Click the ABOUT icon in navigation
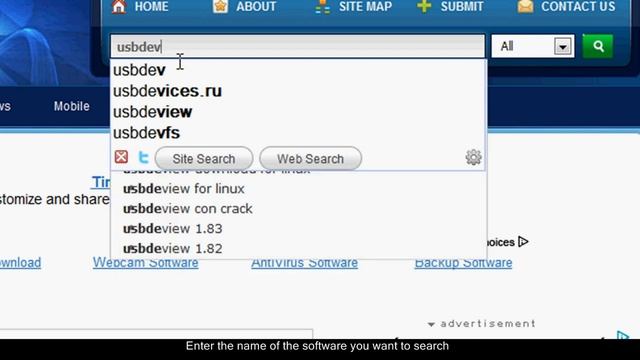Screen dimensions: 640x360 point(220,6)
